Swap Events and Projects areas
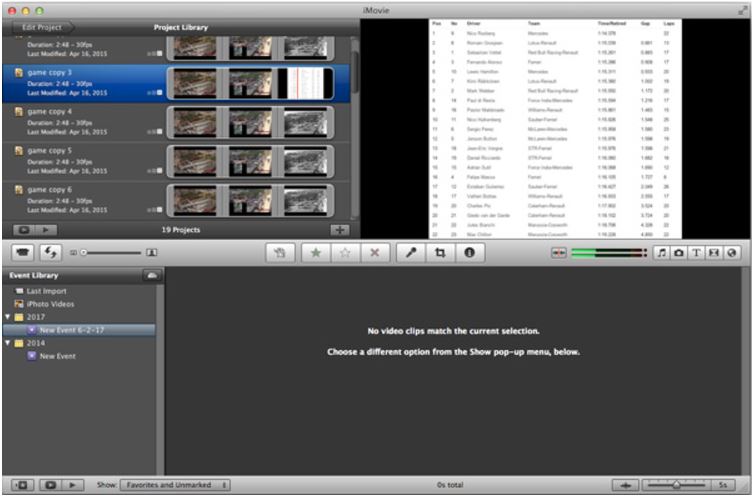The image size is (752, 498). tap(50, 252)
